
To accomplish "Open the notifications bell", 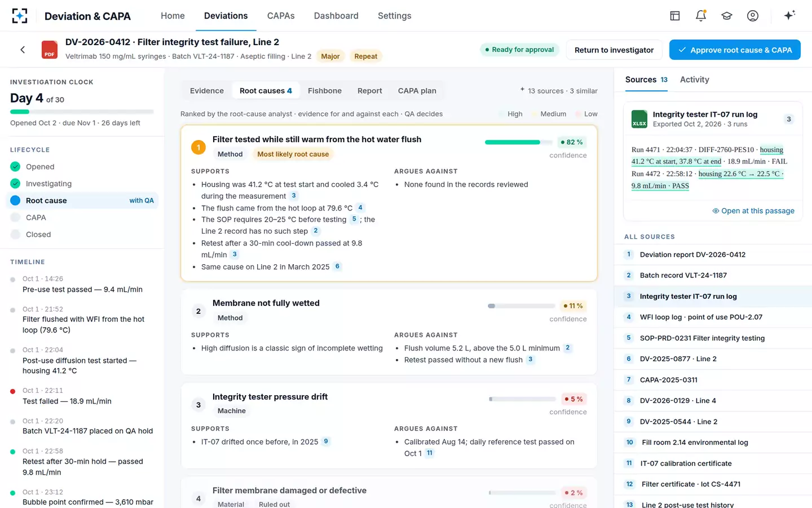I will click(x=701, y=16).
